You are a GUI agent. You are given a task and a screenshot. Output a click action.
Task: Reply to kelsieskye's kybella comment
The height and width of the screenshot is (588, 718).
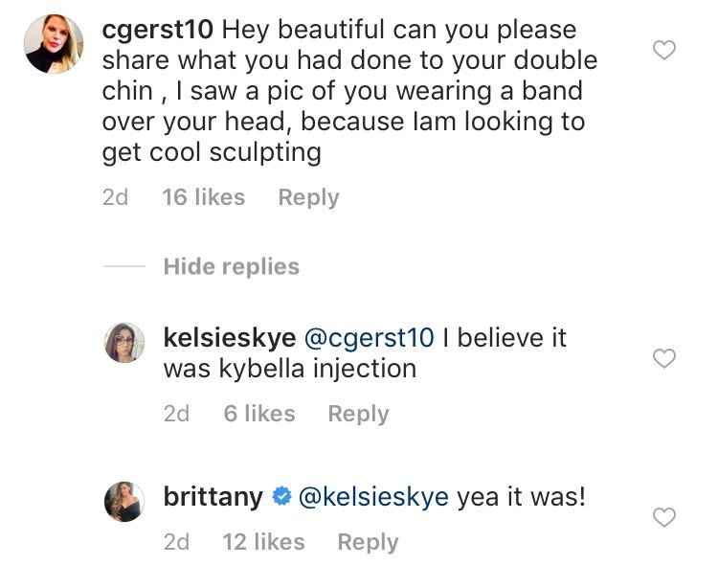click(358, 414)
